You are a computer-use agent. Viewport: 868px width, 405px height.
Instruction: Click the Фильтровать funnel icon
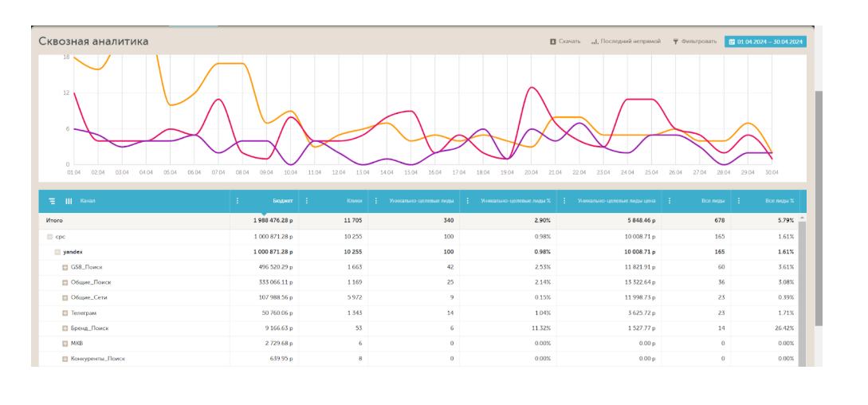[676, 41]
